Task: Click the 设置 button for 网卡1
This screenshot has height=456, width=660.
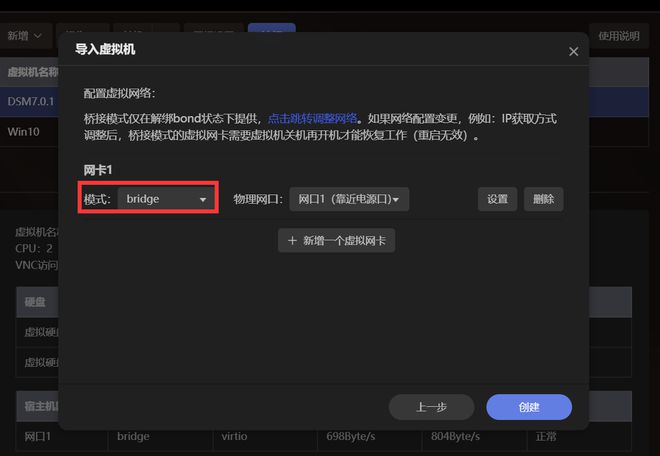Action: pos(497,199)
